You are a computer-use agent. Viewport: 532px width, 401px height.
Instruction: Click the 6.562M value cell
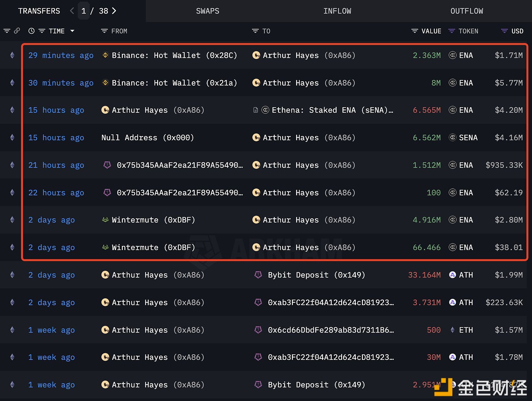pos(427,138)
